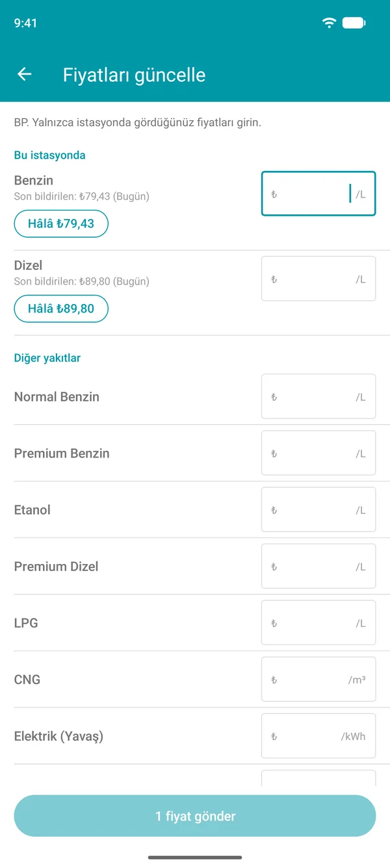Select the Premium Dizel price input
This screenshot has height=868, width=390.
coord(318,566)
